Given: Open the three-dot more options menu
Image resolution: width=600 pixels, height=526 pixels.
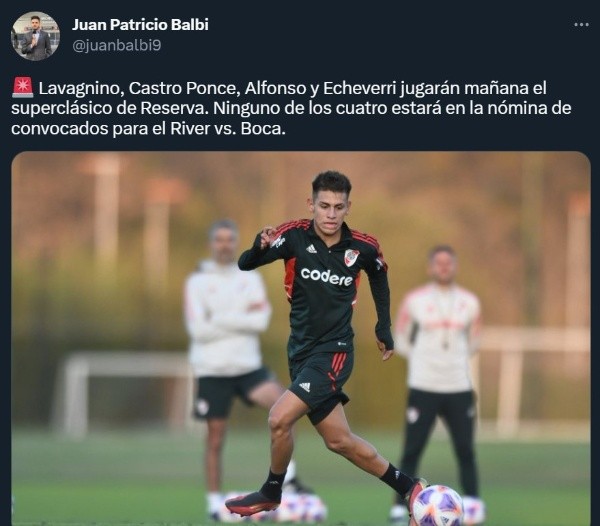Looking at the screenshot, I should pos(581,25).
